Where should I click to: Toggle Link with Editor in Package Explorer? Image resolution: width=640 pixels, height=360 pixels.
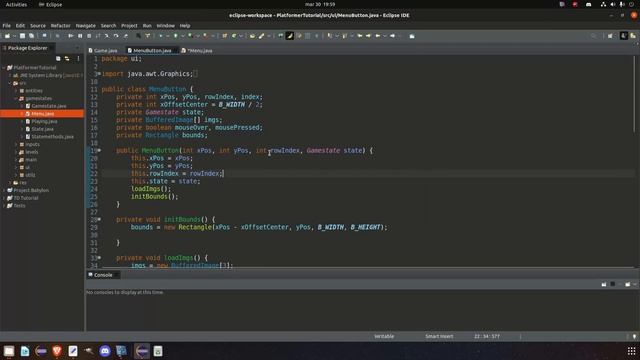point(67,58)
